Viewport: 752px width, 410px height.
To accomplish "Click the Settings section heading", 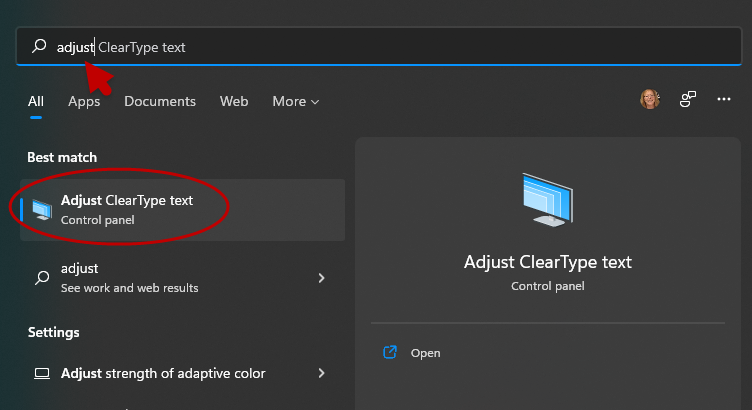I will 53,332.
